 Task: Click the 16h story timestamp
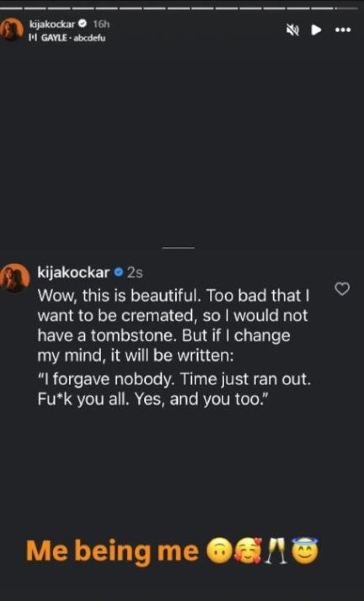tap(101, 24)
